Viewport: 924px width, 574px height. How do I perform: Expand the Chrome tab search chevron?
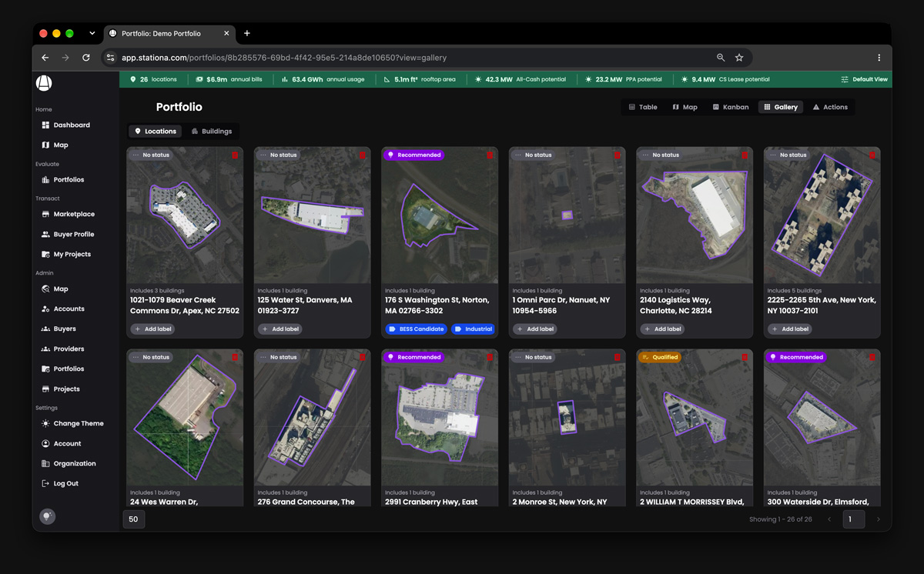click(x=92, y=33)
